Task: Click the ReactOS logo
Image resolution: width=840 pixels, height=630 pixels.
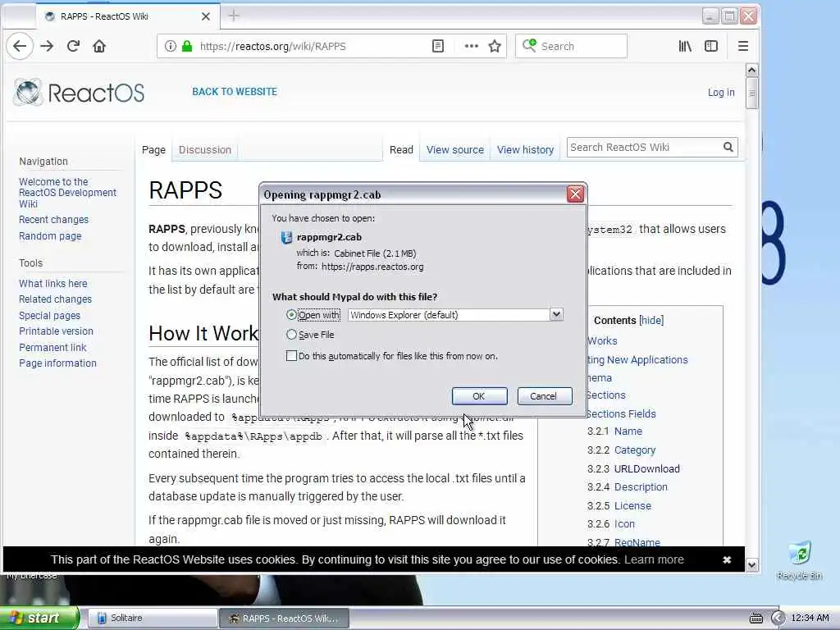Action: [x=80, y=92]
